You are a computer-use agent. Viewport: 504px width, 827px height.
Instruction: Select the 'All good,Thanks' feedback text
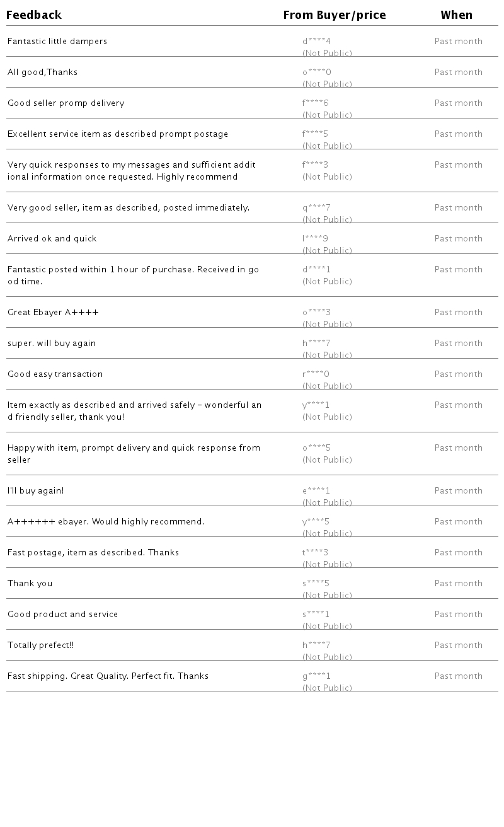[x=42, y=72]
